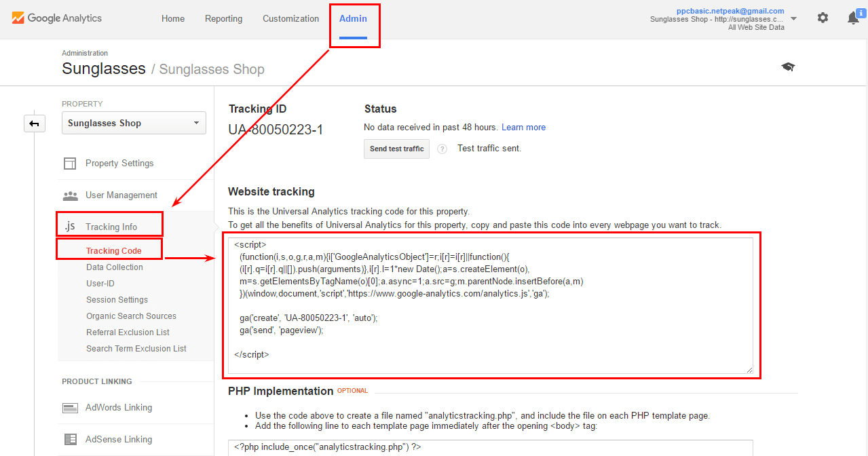Click the 'PHP Implementation' heading

281,391
